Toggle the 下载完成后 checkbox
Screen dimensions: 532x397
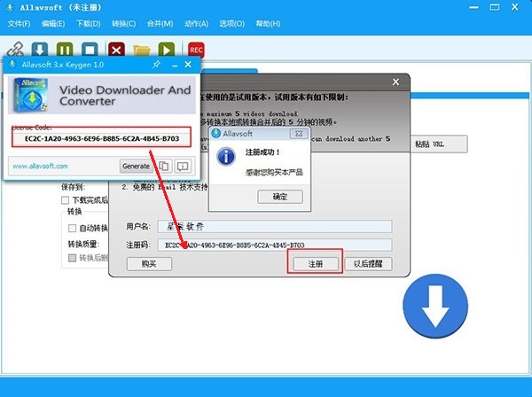coord(65,200)
